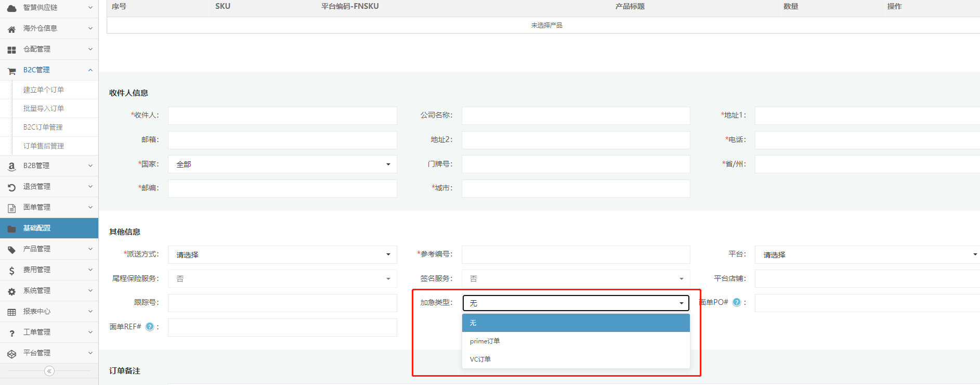
Task: Click the cube icon beside 平台管理
Action: point(11,354)
